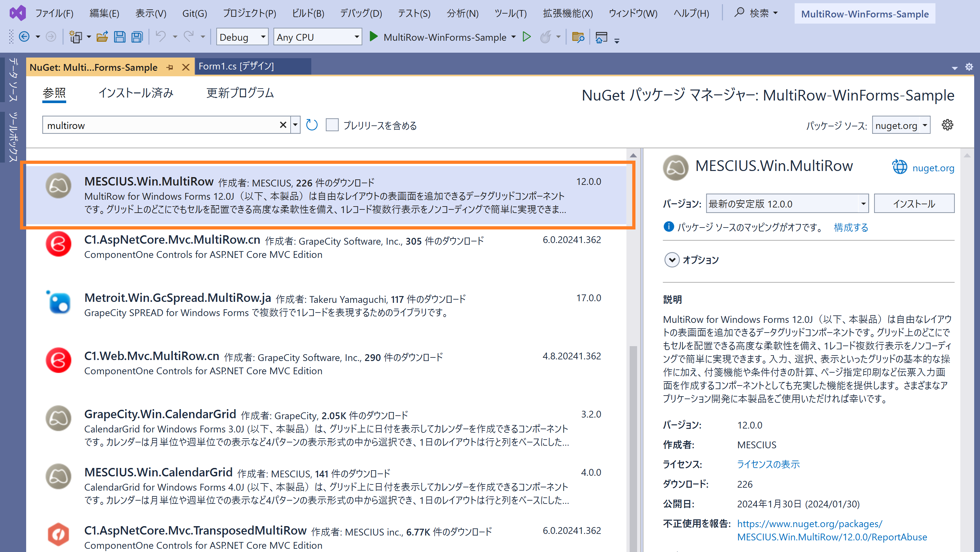Open the ファイル(F) menu
This screenshot has height=552, width=980.
click(54, 13)
